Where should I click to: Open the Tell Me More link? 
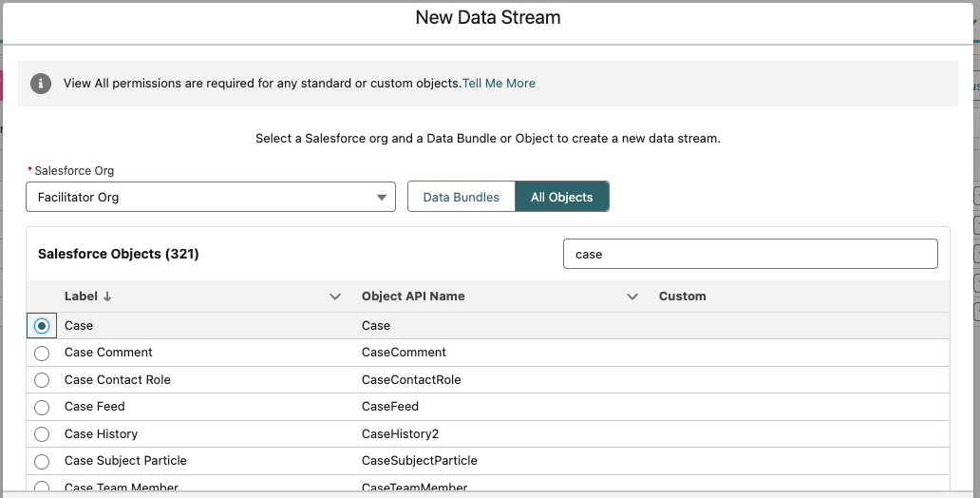coord(499,84)
